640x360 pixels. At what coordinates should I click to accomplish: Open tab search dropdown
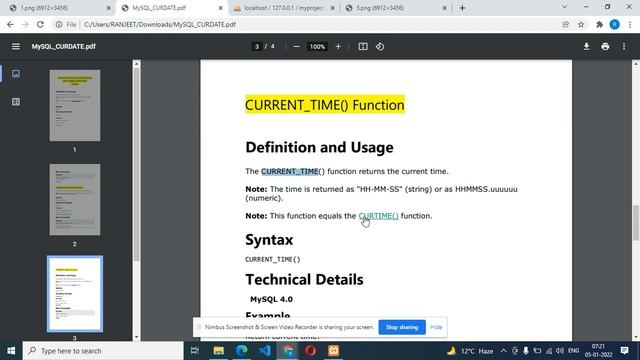point(564,7)
